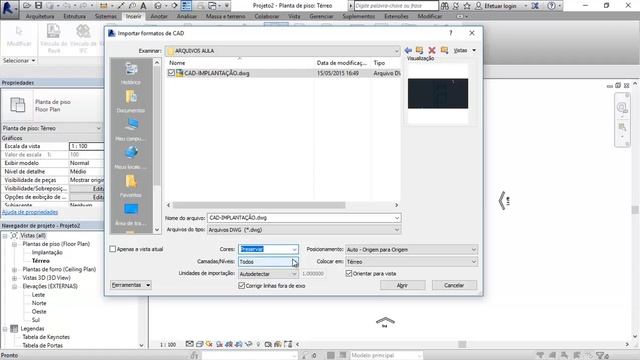The height and width of the screenshot is (360, 640).
Task: Open the Modificar ribbon tab
Action: tap(430, 16)
